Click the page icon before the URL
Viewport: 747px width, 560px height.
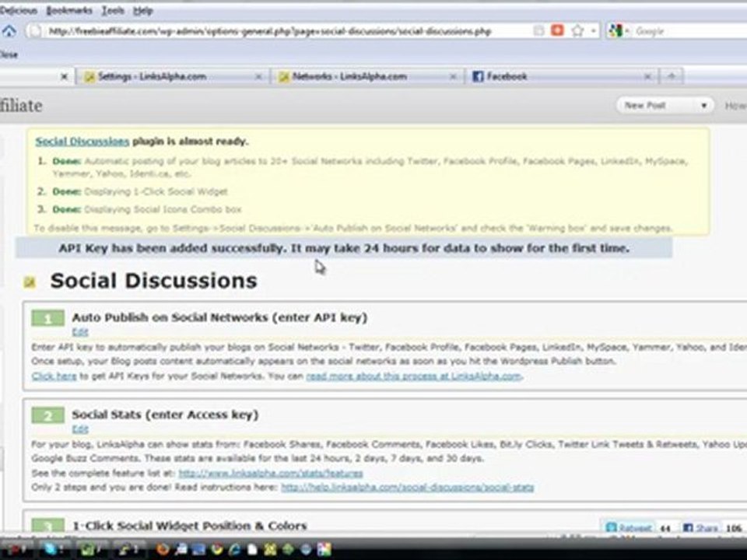[x=34, y=31]
